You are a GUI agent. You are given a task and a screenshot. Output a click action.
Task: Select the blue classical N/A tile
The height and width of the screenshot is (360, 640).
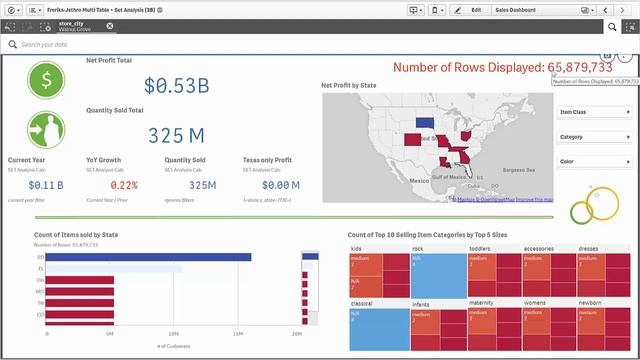[x=379, y=329]
